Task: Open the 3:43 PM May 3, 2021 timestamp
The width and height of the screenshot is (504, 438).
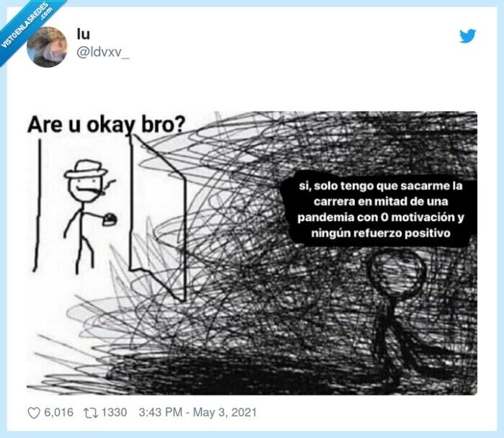Action: coord(198,412)
